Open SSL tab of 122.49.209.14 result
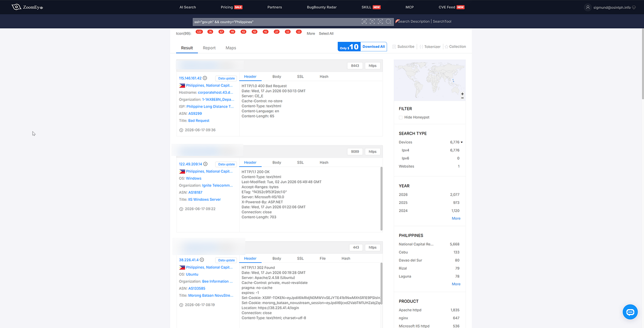Viewport: 644px width, 328px height. tap(300, 163)
